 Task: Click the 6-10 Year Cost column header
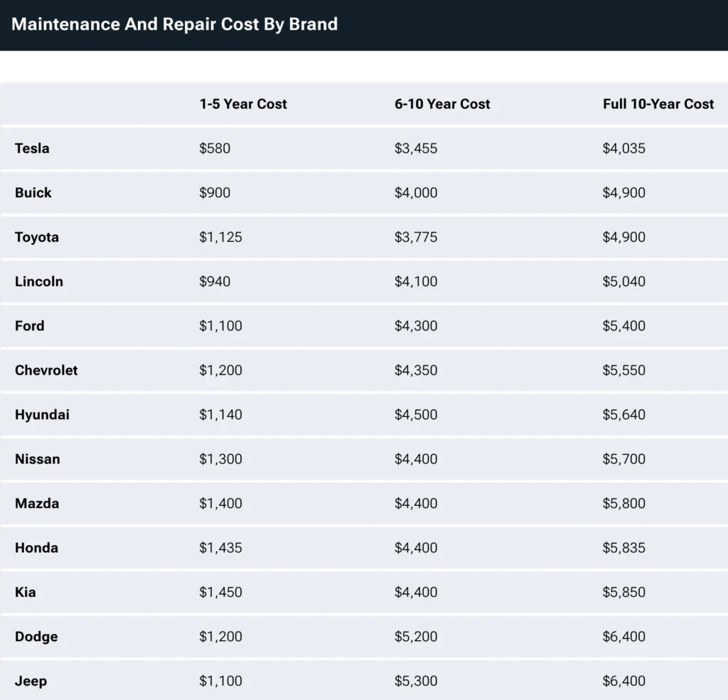(442, 104)
